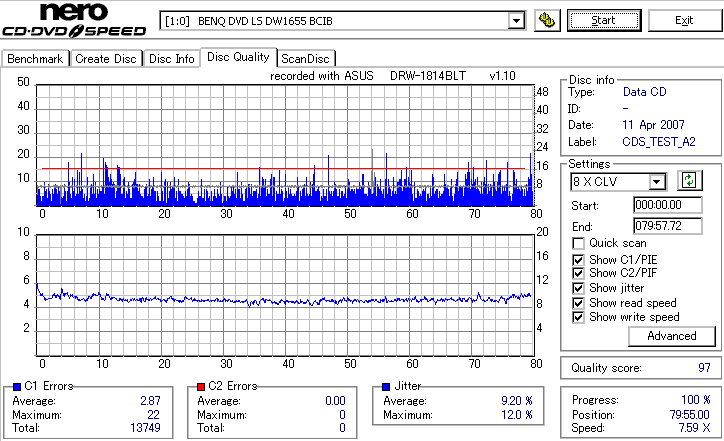This screenshot has width=724, height=441.
Task: Uncheck Show C2/PIF option
Action: point(578,273)
